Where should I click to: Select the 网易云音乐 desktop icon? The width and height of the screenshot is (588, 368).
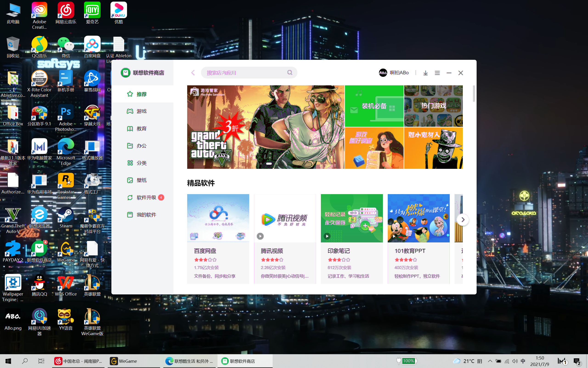coord(66,13)
